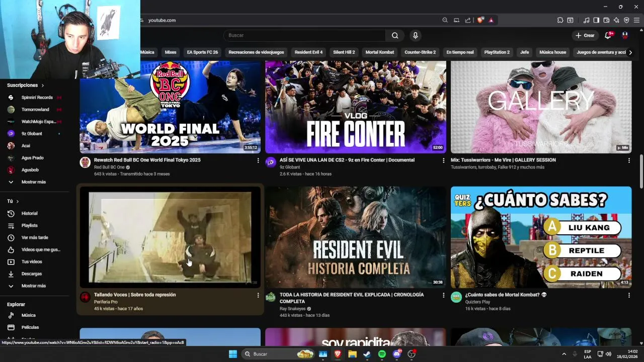Viewport: 644px width, 362px height.
Task: Select the Música house chip
Action: [552, 52]
